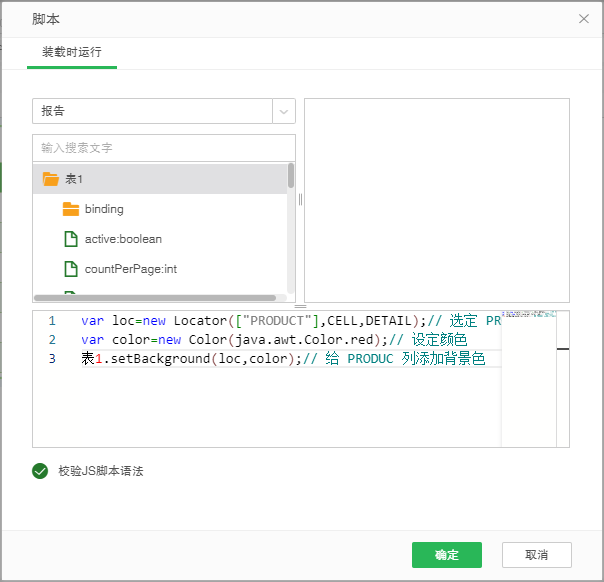The width and height of the screenshot is (604, 582).
Task: Click the green check icon for JS validation
Action: click(40, 470)
